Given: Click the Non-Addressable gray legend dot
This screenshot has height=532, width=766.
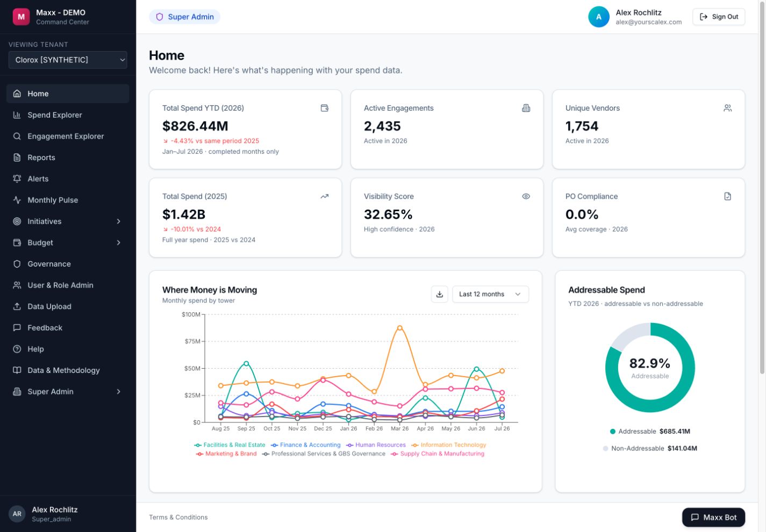Looking at the screenshot, I should coord(605,448).
